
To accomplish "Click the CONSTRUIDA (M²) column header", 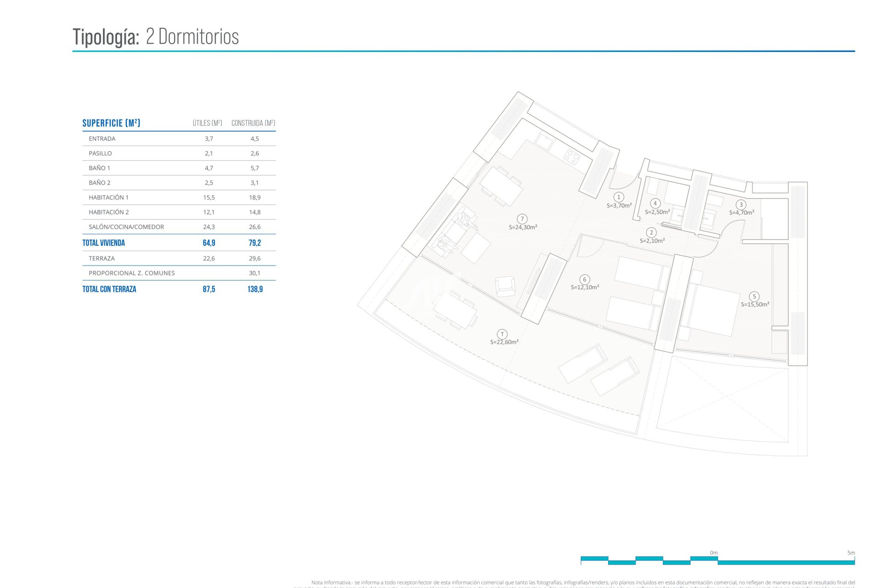I will click(253, 123).
